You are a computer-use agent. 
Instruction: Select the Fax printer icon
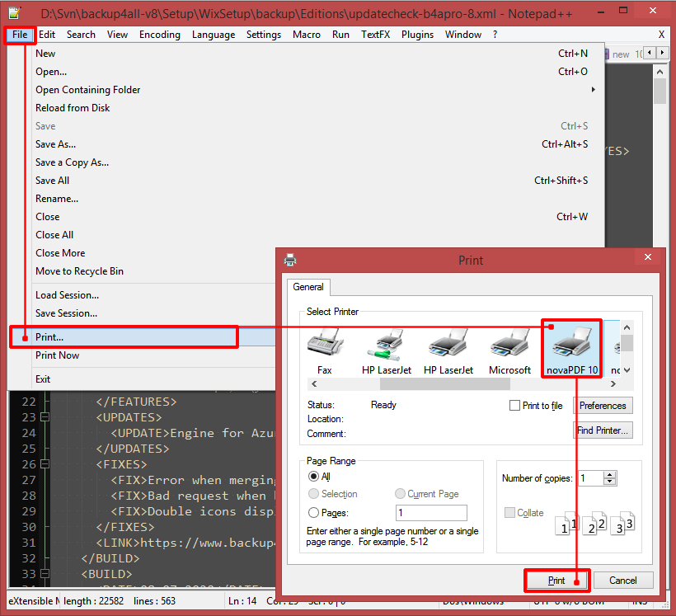325,351
